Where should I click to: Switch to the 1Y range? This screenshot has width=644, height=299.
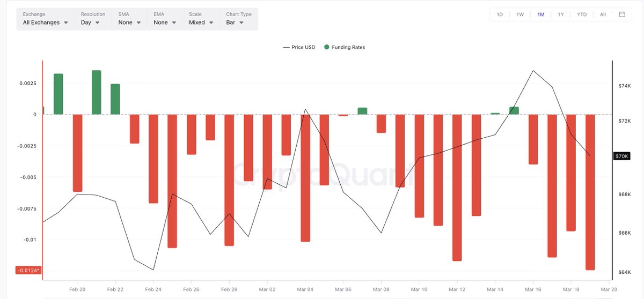tap(561, 14)
